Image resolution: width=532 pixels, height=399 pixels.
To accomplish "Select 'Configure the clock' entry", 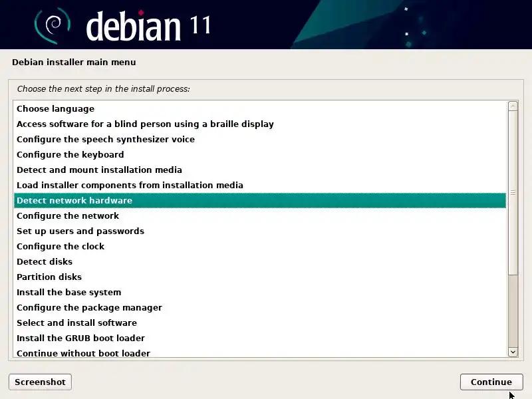I will click(x=260, y=246).
